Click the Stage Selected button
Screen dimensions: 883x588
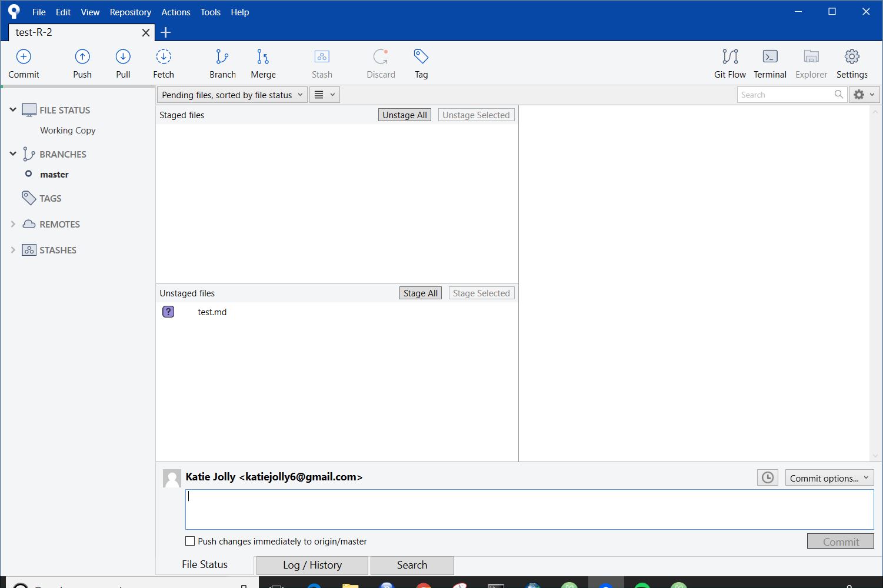(x=481, y=293)
